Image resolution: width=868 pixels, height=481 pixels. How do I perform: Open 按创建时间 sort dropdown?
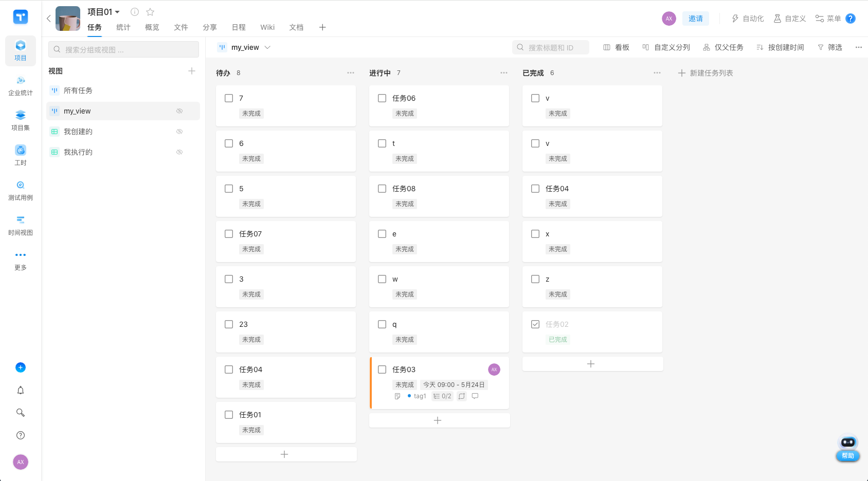pos(780,47)
